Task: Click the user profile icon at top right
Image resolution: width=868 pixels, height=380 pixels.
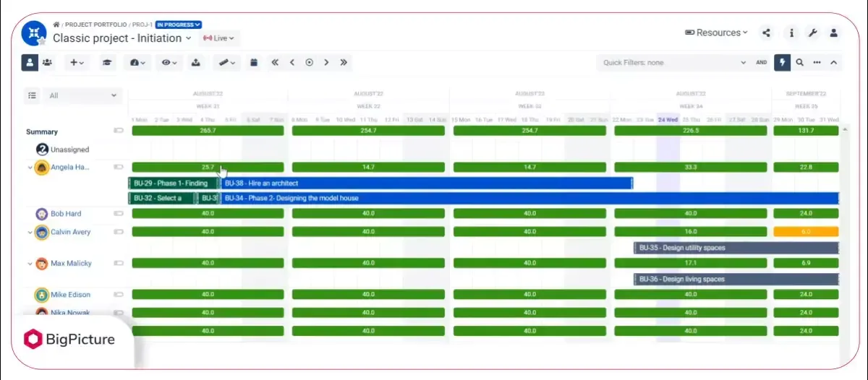Action: (x=833, y=33)
